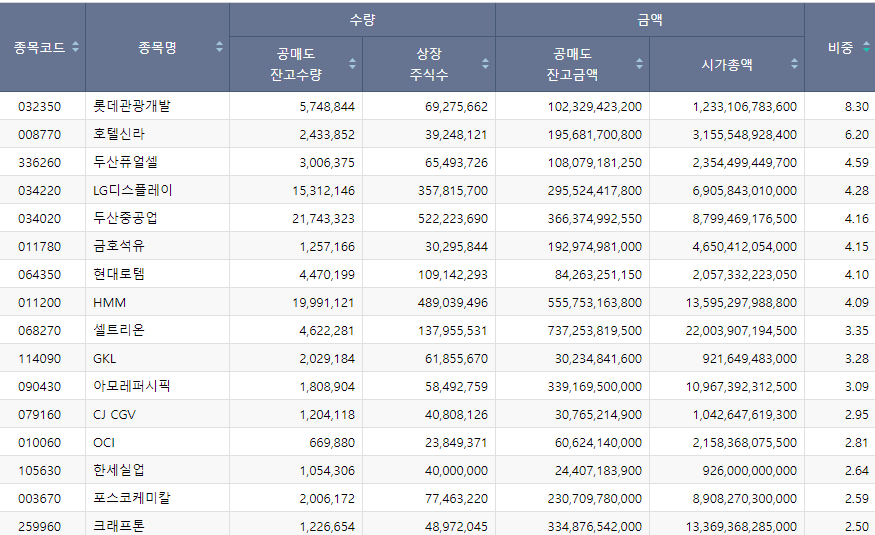Click the 종목명 column header
Image resolution: width=875 pixels, height=535 pixels.
point(157,48)
